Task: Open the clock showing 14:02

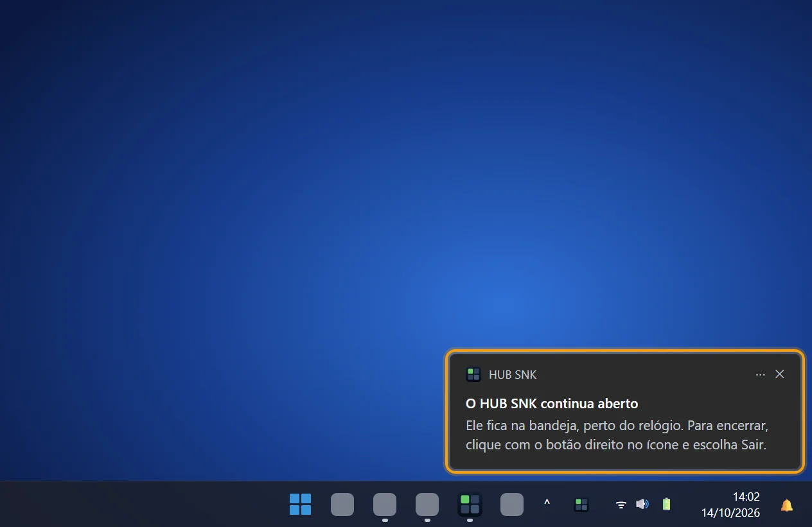Action: point(746,496)
